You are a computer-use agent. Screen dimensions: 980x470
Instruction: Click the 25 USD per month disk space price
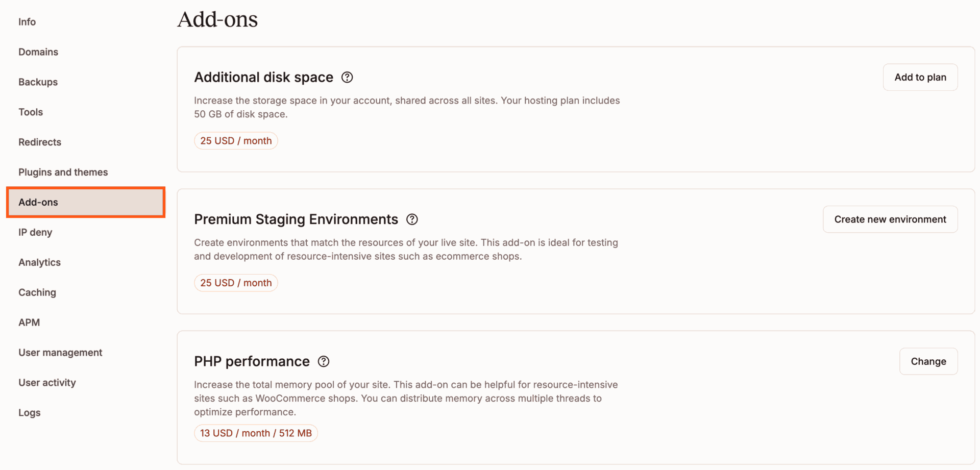(236, 140)
